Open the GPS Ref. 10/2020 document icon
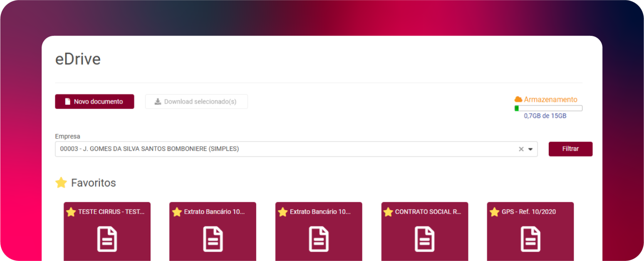The height and width of the screenshot is (261, 644). click(530, 239)
